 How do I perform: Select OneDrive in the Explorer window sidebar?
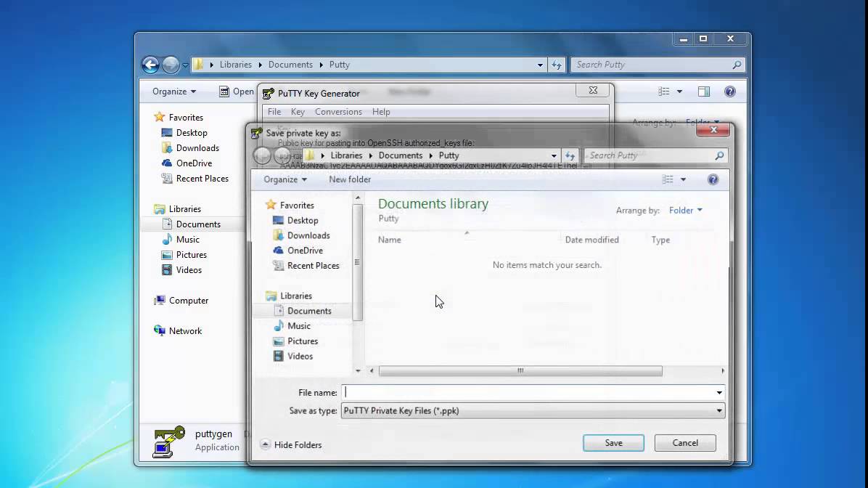pos(194,163)
